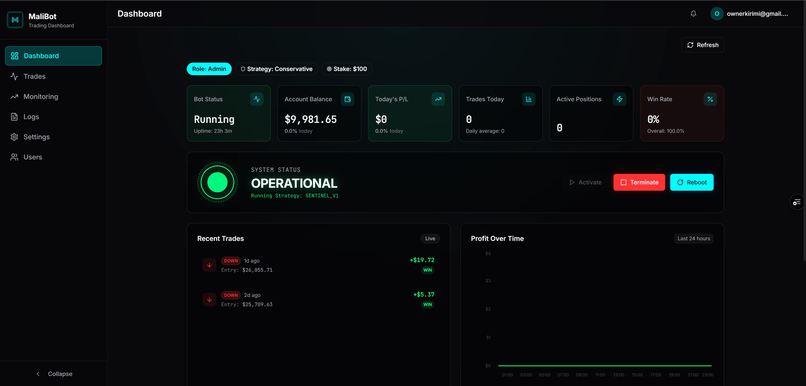806x386 pixels.
Task: Click the Stake: $100 chip
Action: pyautogui.click(x=347, y=69)
